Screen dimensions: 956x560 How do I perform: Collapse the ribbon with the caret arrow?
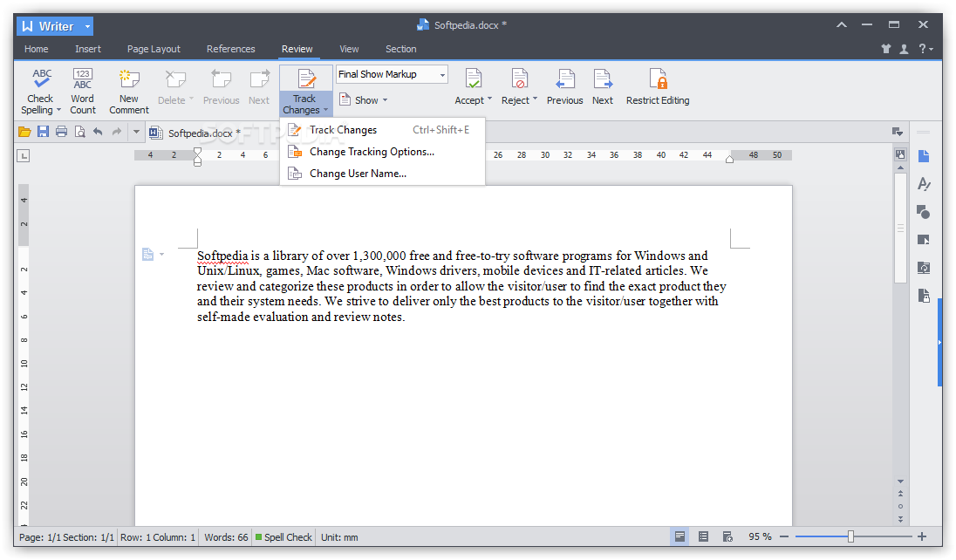coord(842,25)
